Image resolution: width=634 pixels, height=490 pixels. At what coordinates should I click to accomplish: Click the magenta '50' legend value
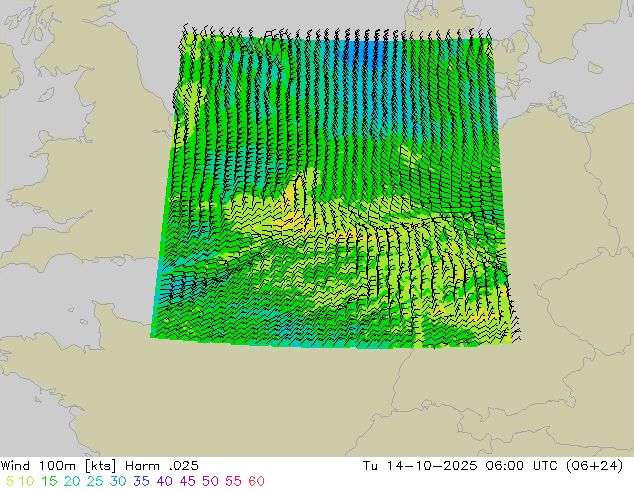pyautogui.click(x=210, y=481)
